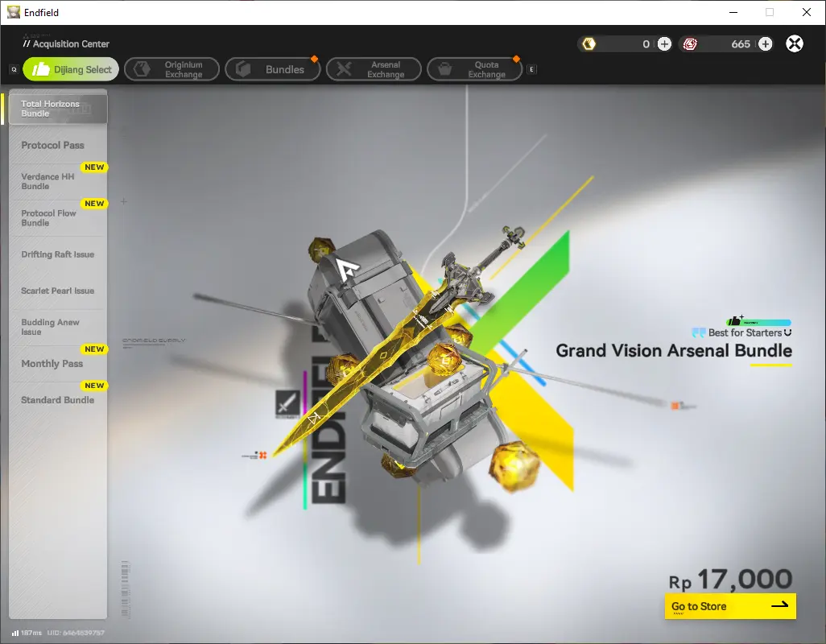The height and width of the screenshot is (644, 826).
Task: Open the Quota Exchange tab
Action: (475, 69)
